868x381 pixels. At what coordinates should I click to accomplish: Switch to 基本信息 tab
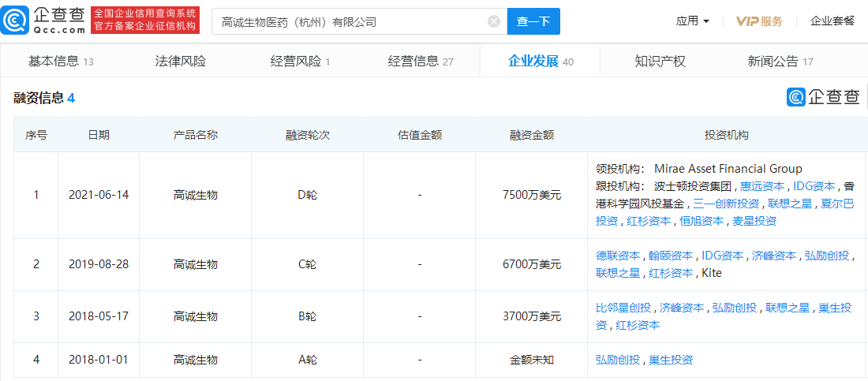tap(61, 62)
